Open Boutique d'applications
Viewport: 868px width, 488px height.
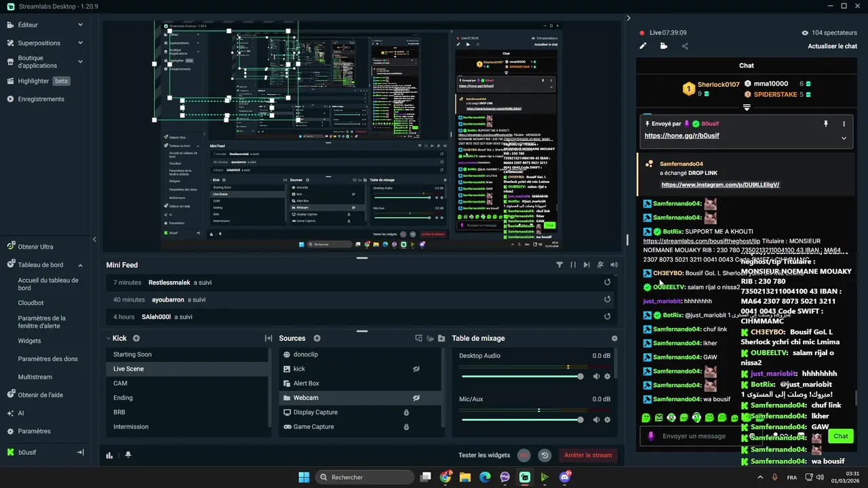click(x=37, y=62)
